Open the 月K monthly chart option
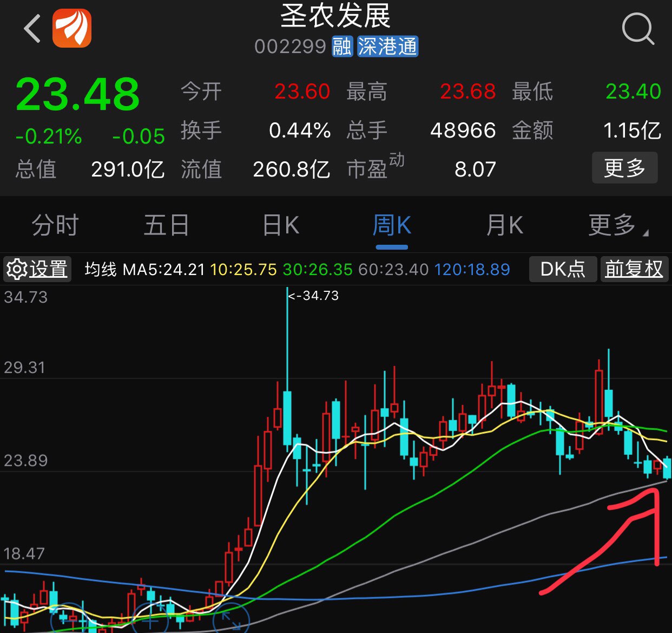Image resolution: width=672 pixels, height=633 pixels. point(504,225)
